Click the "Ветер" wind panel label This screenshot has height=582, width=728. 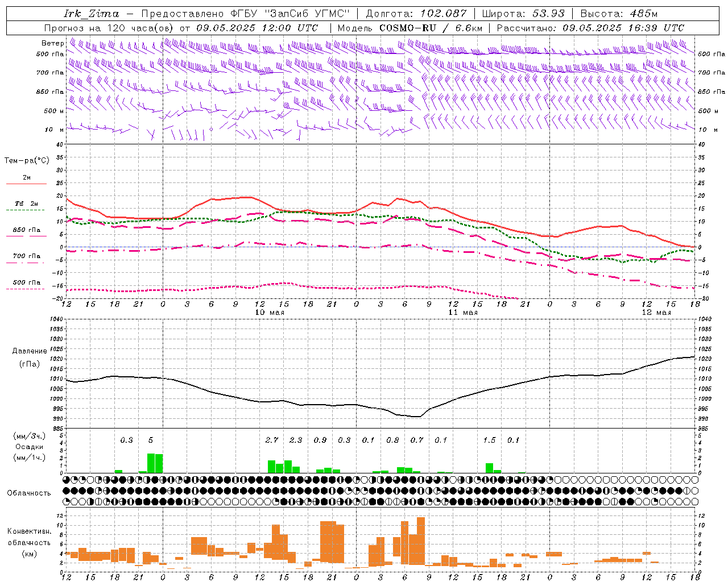pos(53,43)
